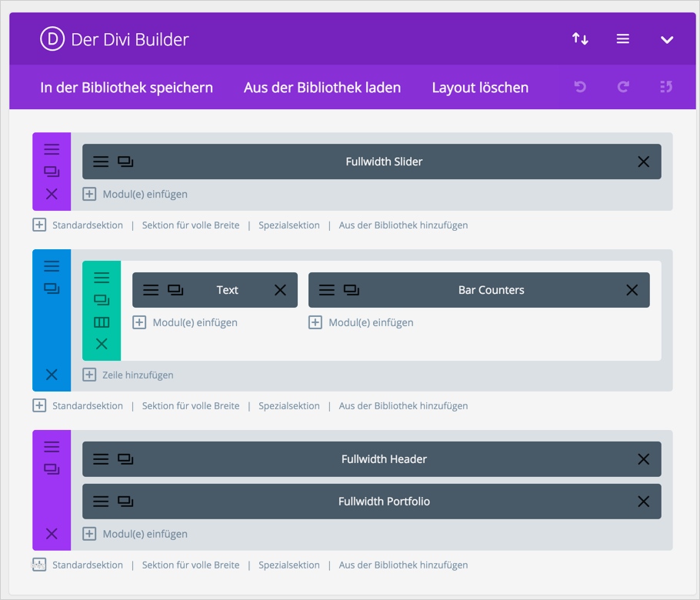Select the Fullwidth Header module title
700x600 pixels.
pyautogui.click(x=384, y=459)
